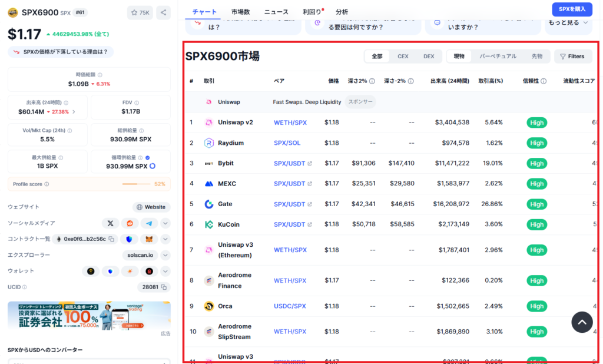Viewport: 603px width, 364px height.
Task: Open the Telegram social media icon
Action: tap(149, 223)
